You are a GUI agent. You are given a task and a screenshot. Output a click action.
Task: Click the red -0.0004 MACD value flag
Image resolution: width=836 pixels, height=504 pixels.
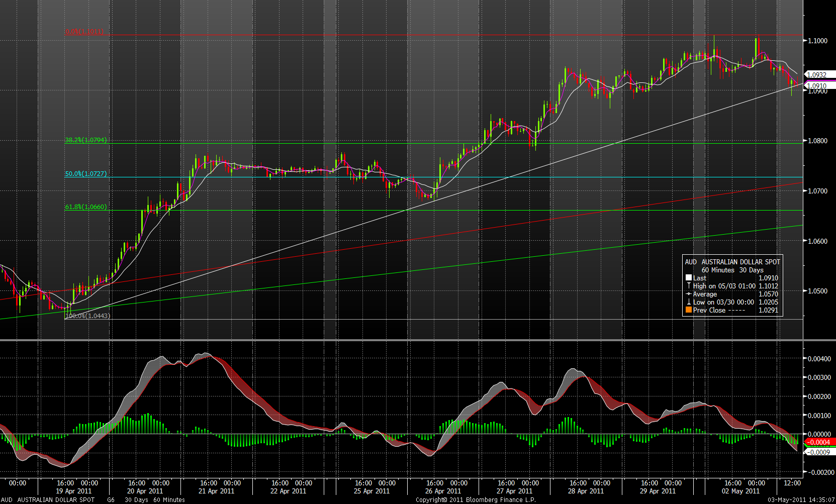tap(818, 443)
